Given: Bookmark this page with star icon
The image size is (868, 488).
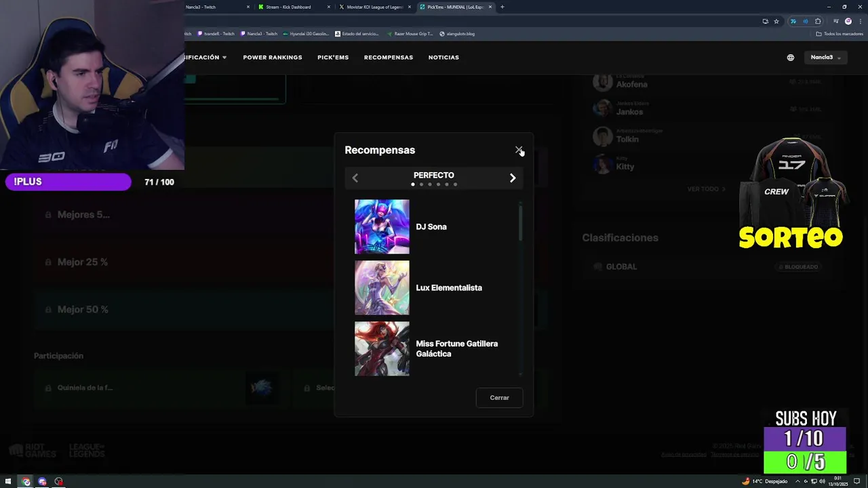Looking at the screenshot, I should click(776, 21).
